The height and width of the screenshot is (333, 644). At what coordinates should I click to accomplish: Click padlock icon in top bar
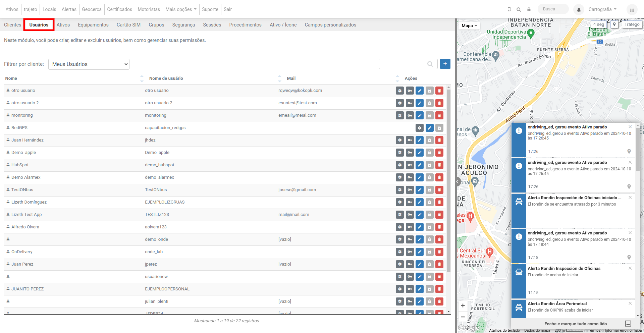coord(529,9)
